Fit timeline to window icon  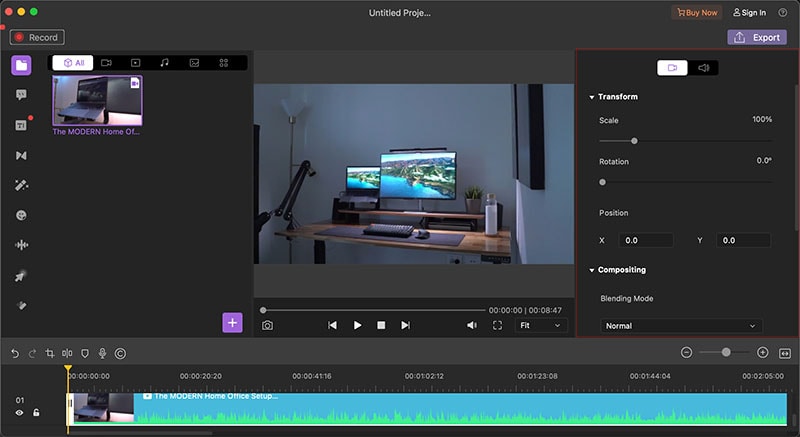pos(785,353)
